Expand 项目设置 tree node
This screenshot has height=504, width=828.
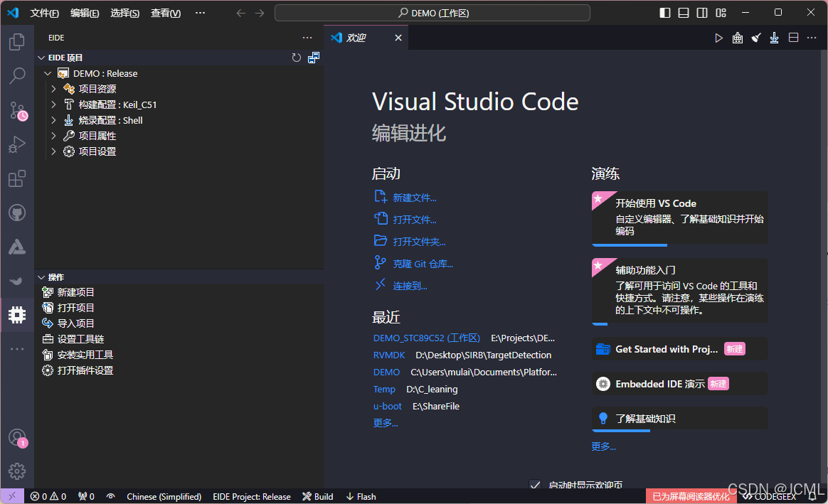(x=53, y=151)
